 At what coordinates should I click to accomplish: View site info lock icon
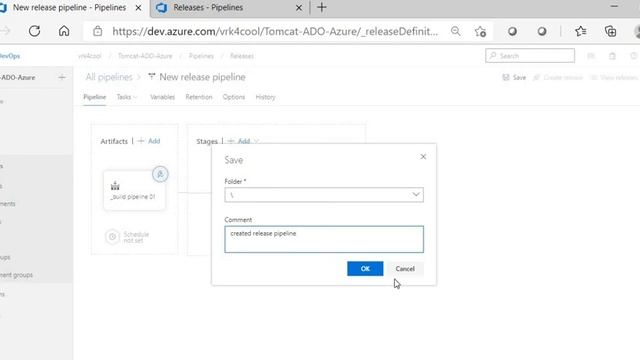click(x=98, y=31)
